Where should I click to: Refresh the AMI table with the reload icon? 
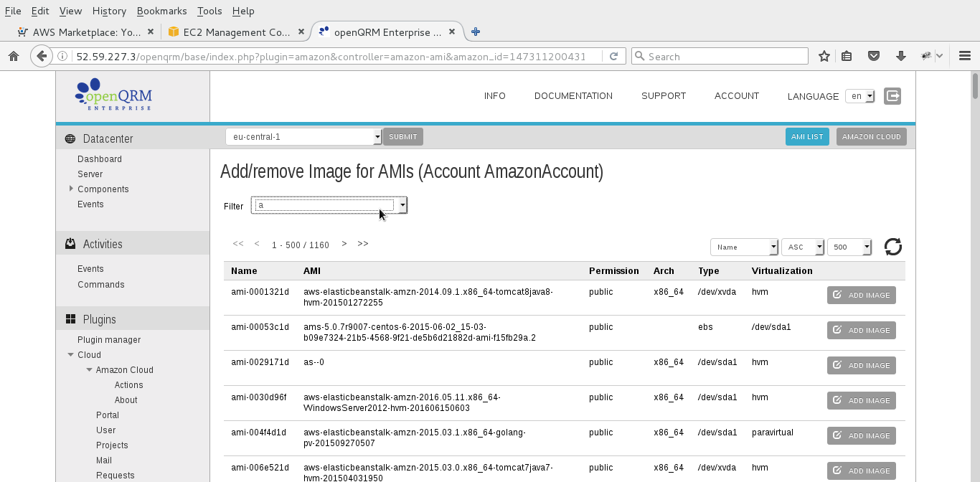tap(893, 247)
